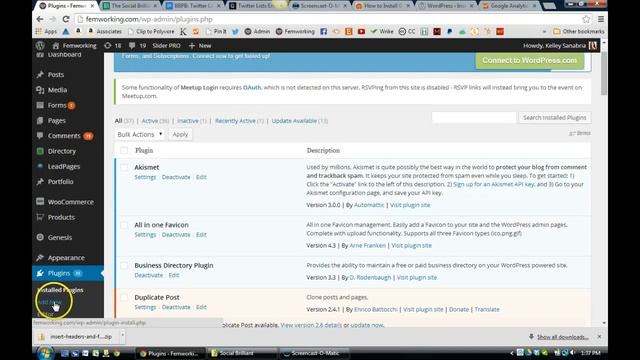This screenshot has height=360, width=640.
Task: Open the Twitter bird bookmark
Action: (235, 31)
